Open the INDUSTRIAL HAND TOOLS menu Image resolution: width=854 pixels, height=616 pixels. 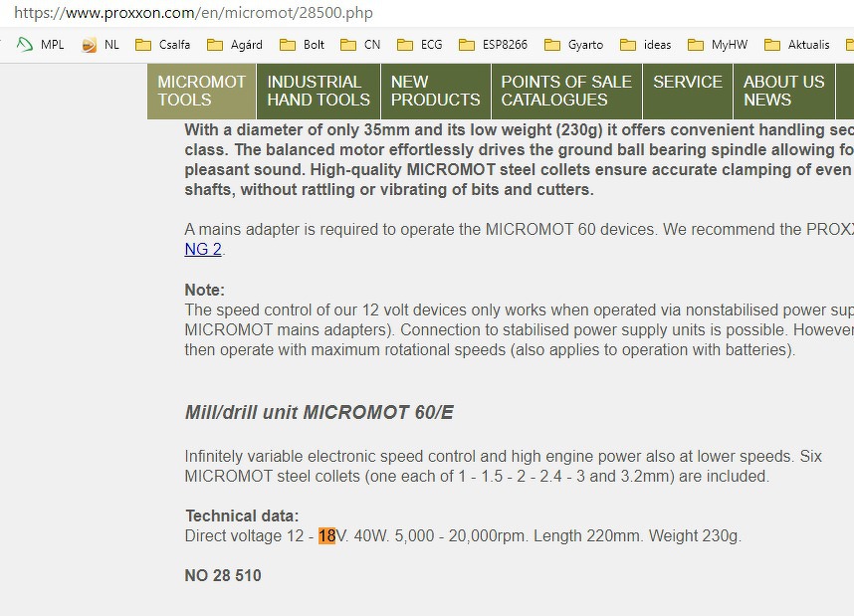coord(319,91)
